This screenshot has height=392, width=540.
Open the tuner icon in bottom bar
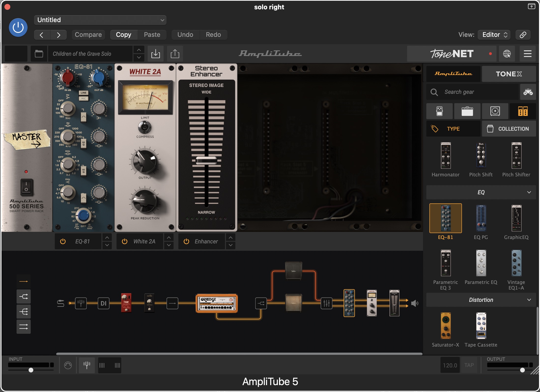click(x=87, y=365)
